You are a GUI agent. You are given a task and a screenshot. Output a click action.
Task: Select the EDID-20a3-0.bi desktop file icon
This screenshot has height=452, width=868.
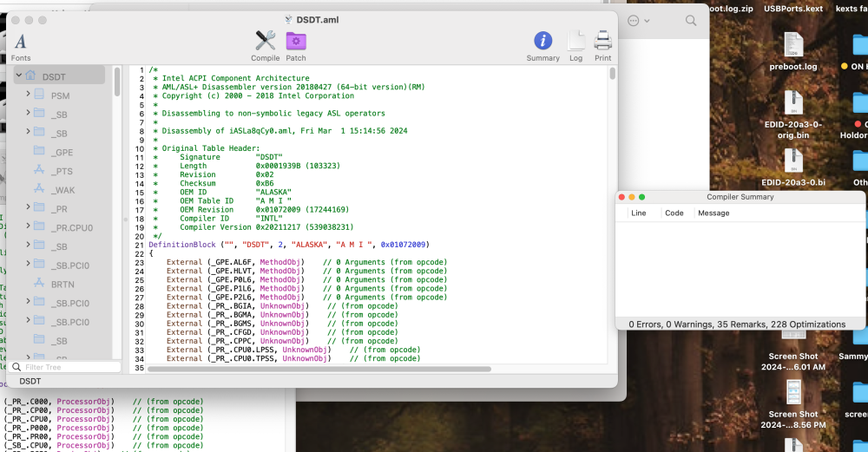coord(793,161)
